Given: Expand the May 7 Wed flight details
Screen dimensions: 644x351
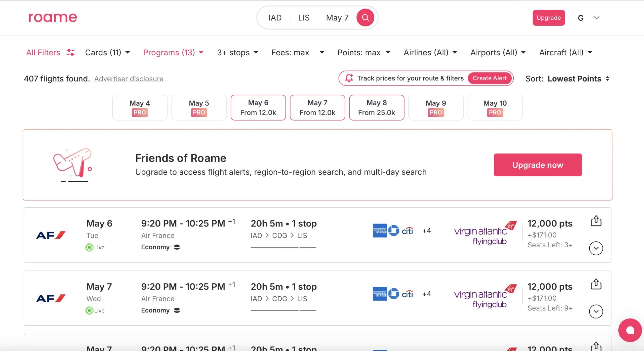Looking at the screenshot, I should (596, 311).
